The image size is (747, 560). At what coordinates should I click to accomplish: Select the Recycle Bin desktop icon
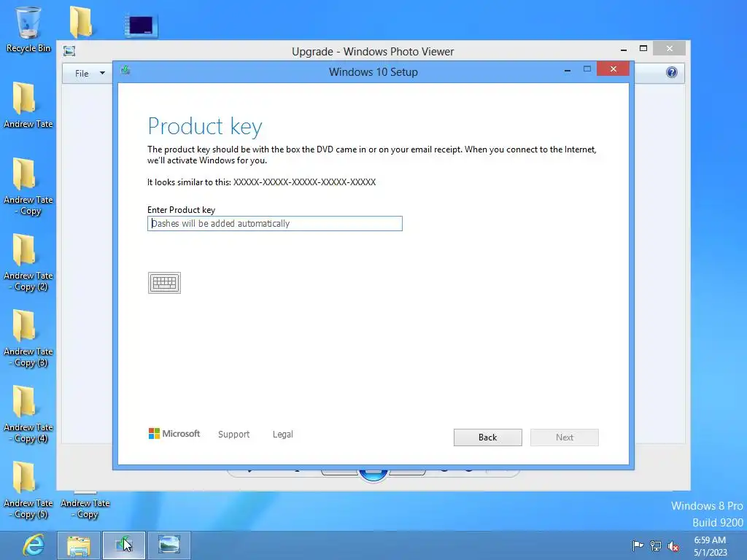[x=28, y=29]
